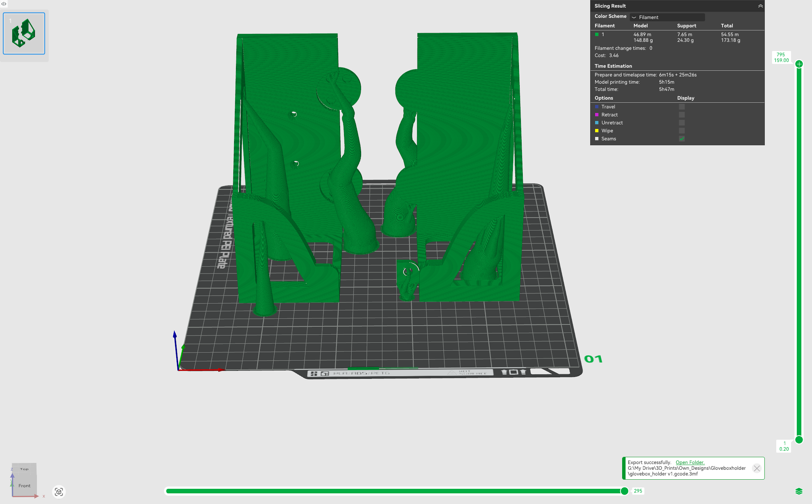
Task: Collapse the Slicing Result panel
Action: (760, 6)
